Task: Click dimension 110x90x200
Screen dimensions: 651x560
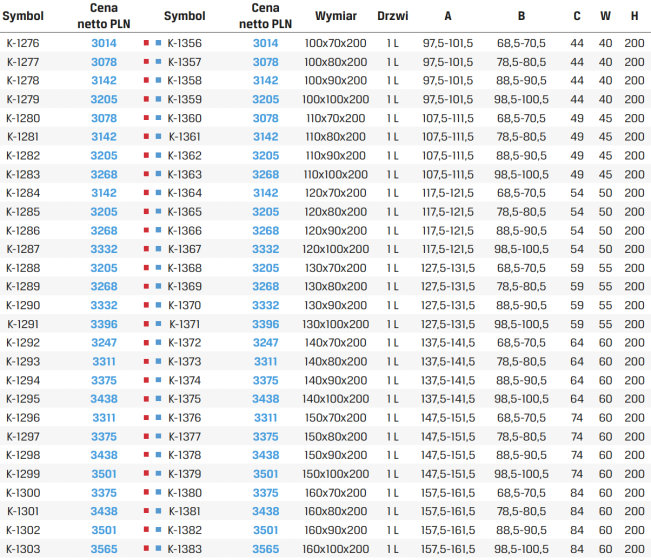Action: coord(335,156)
